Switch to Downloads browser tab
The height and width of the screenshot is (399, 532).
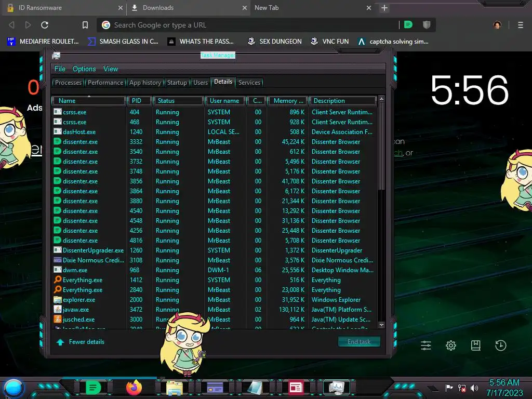click(189, 8)
